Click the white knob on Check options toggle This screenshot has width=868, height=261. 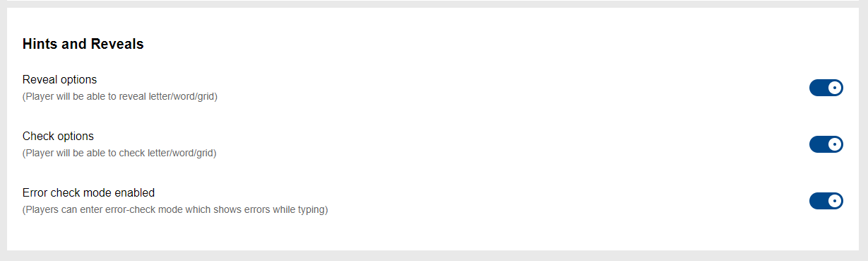tap(835, 144)
